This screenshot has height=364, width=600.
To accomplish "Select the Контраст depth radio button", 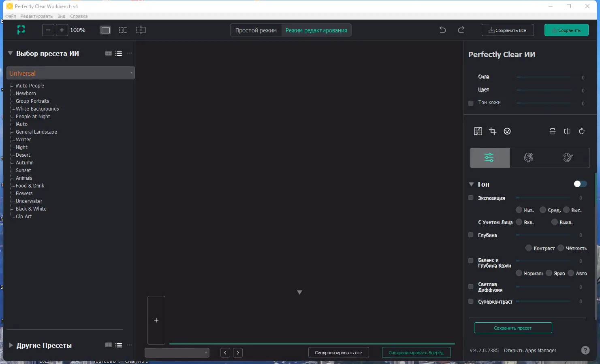I will (x=529, y=248).
